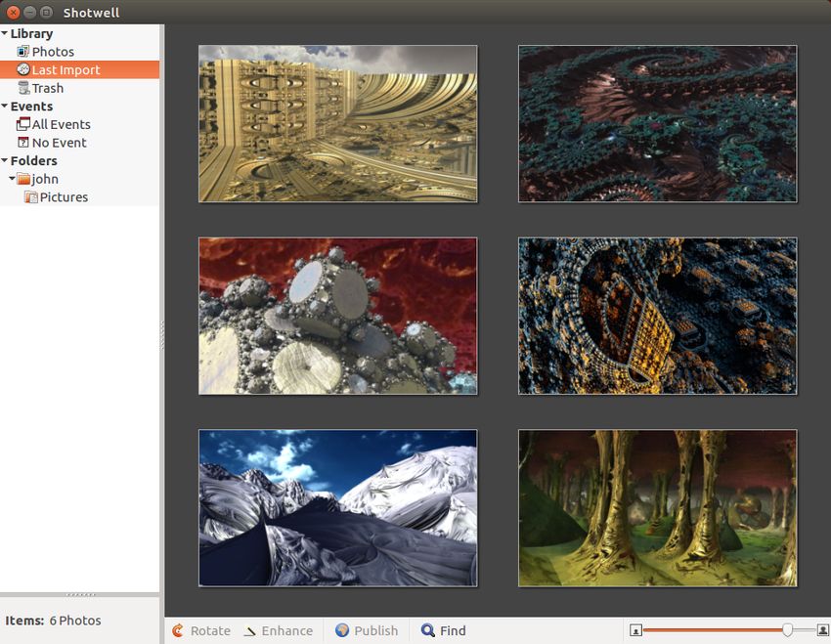The image size is (831, 644).
Task: Click the Publish button label
Action: point(376,630)
